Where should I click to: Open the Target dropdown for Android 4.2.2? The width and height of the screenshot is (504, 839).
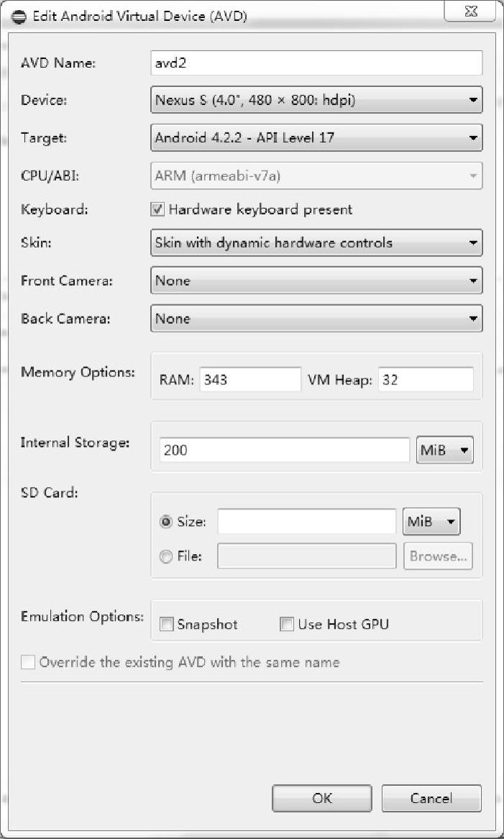click(316, 138)
